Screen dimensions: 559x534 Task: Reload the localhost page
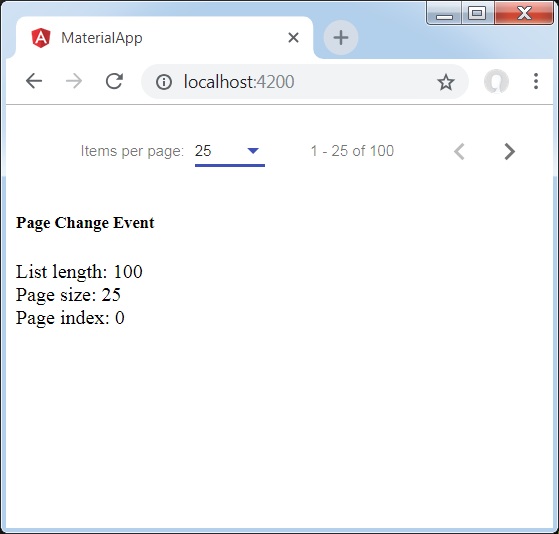coord(114,81)
